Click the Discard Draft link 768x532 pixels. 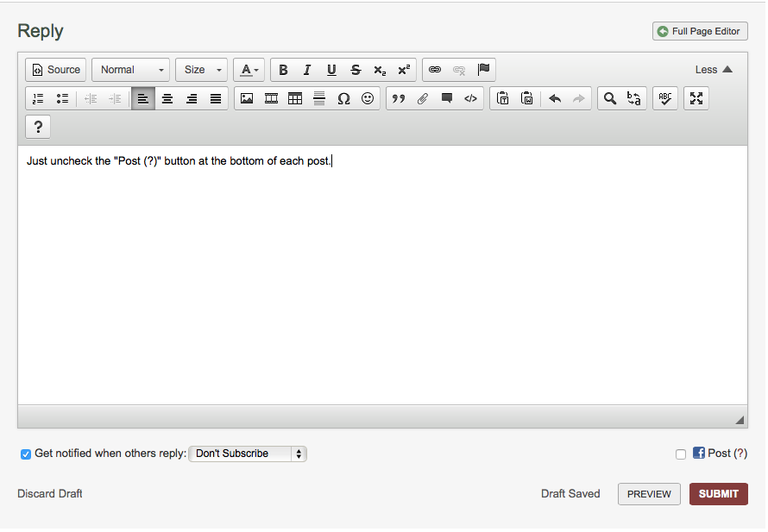point(50,494)
